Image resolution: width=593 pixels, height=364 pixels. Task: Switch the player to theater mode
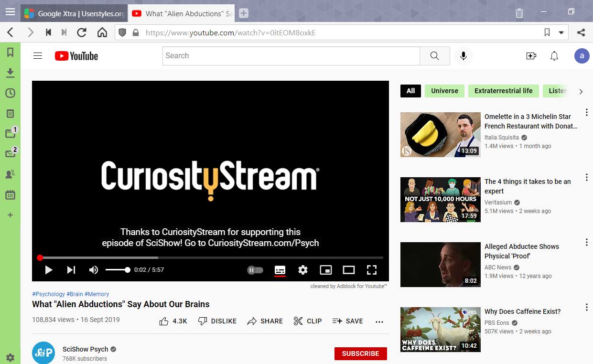tap(349, 270)
